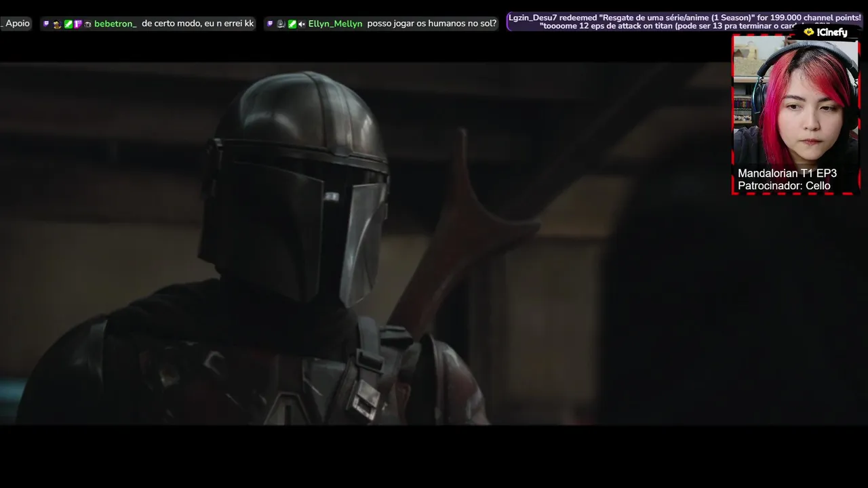The image size is (868, 488).
Task: Click the streamer webcam thumbnail
Action: pyautogui.click(x=795, y=115)
